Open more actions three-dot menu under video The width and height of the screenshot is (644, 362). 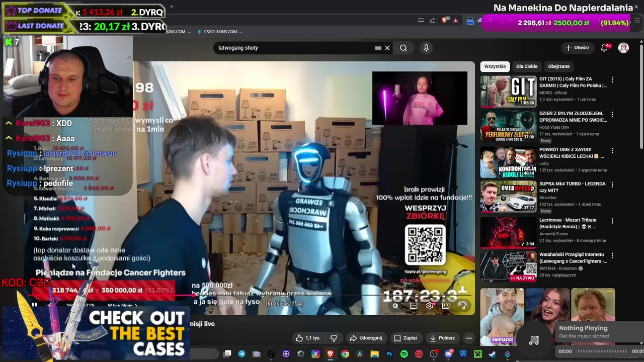tap(468, 338)
